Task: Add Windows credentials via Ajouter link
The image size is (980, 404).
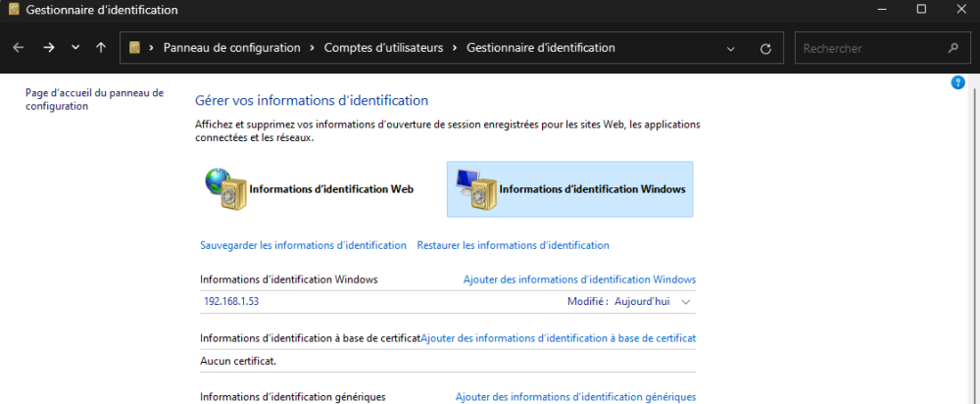Action: coord(579,279)
